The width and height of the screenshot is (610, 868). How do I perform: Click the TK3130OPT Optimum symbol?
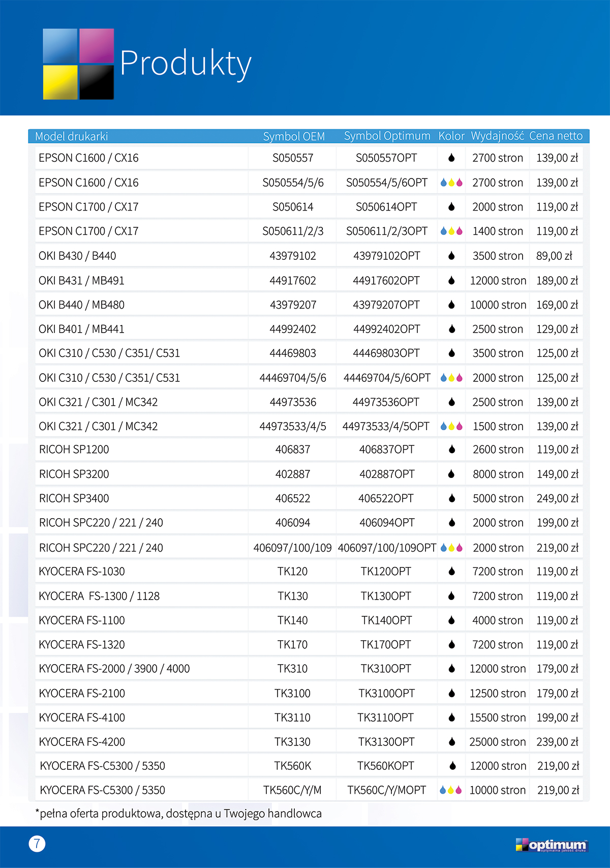386,742
